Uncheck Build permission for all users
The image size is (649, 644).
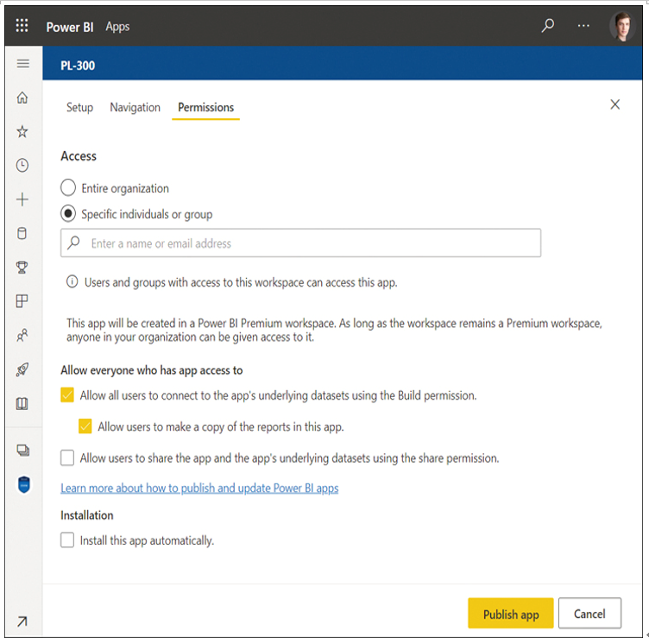(x=67, y=395)
